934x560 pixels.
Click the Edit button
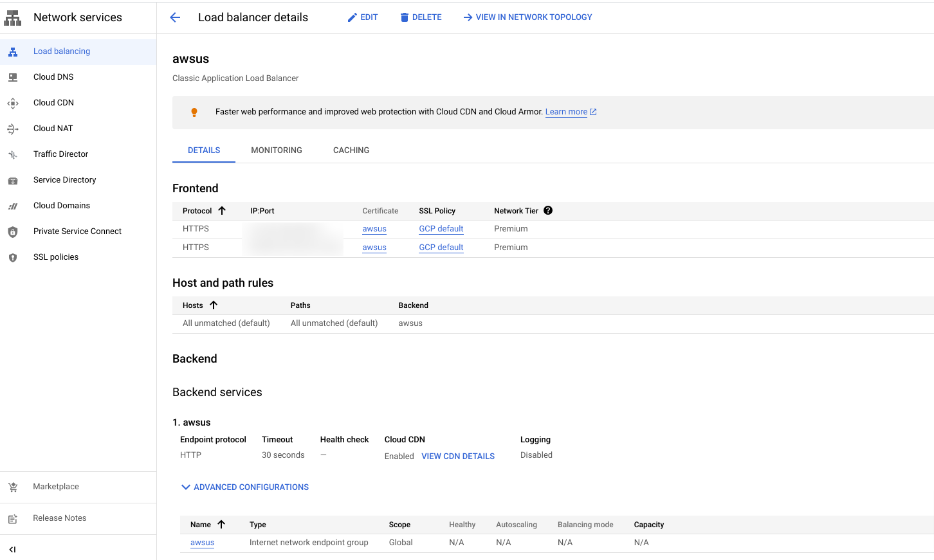coord(363,17)
